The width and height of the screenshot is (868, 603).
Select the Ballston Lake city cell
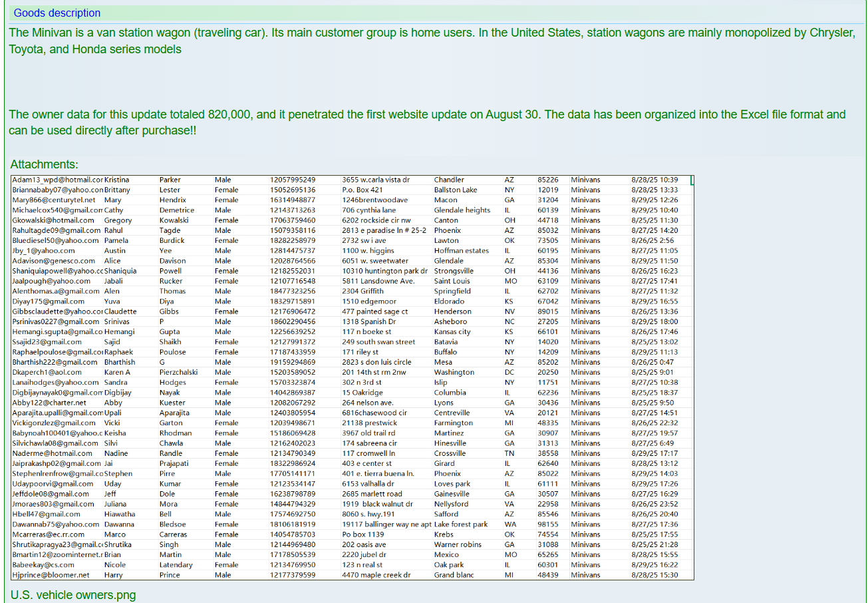tap(456, 190)
